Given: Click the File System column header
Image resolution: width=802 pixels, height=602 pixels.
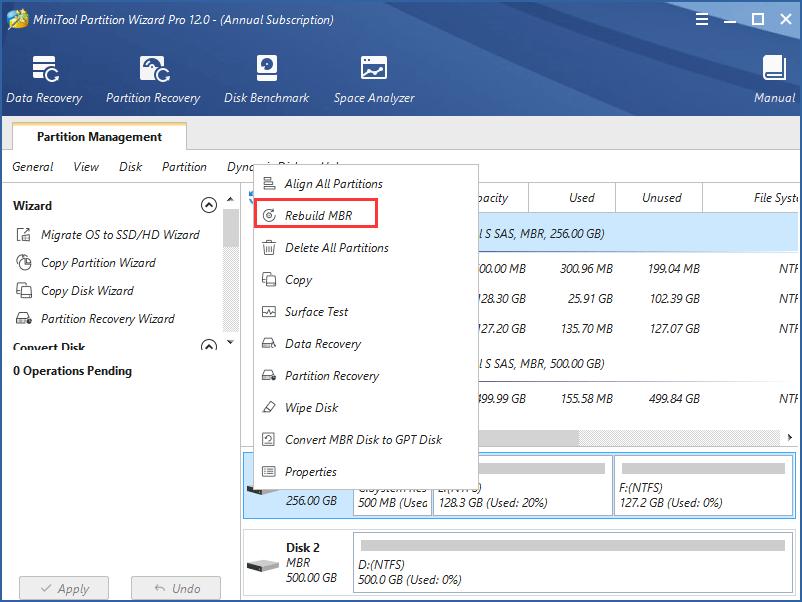Looking at the screenshot, I should click(751, 197).
